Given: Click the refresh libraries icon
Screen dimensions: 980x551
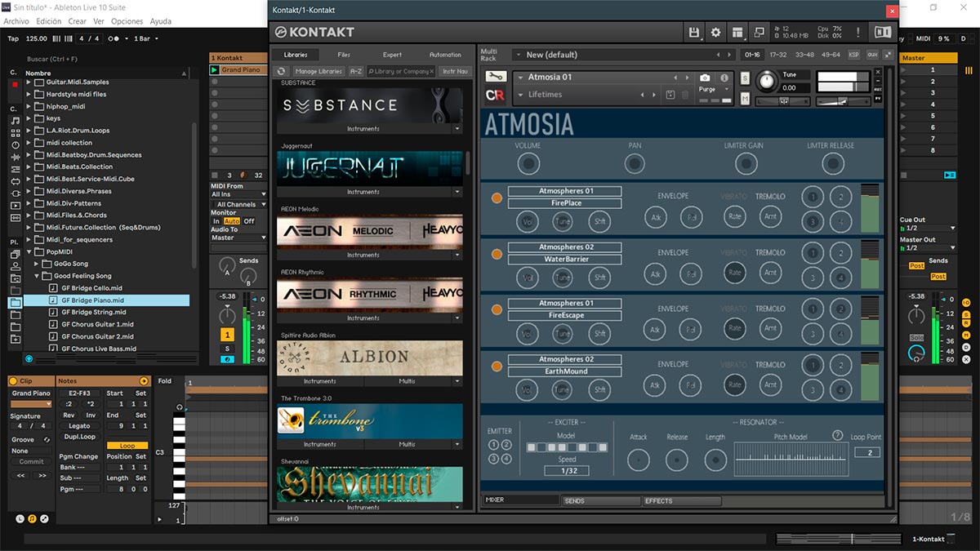Looking at the screenshot, I should point(282,72).
